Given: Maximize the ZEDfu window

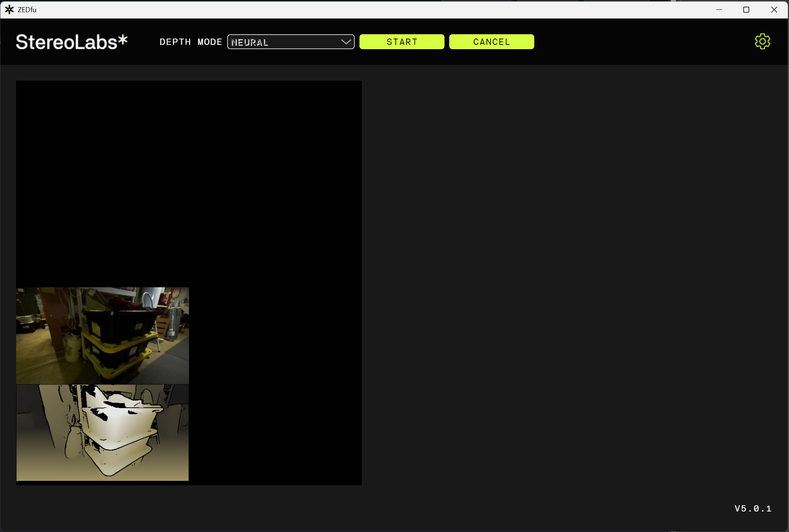Looking at the screenshot, I should [x=746, y=9].
